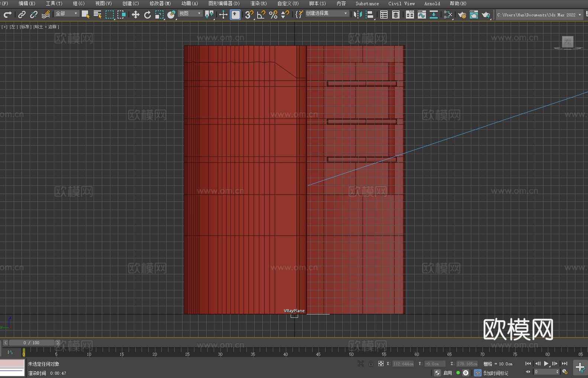Select the Link objects tool
Image resolution: width=588 pixels, height=378 pixels.
22,14
